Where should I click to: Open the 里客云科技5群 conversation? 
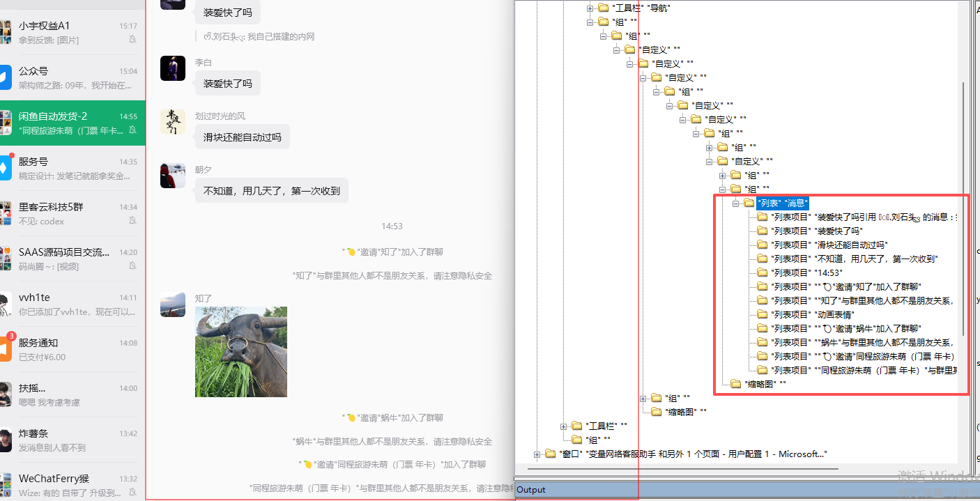pyautogui.click(x=72, y=213)
